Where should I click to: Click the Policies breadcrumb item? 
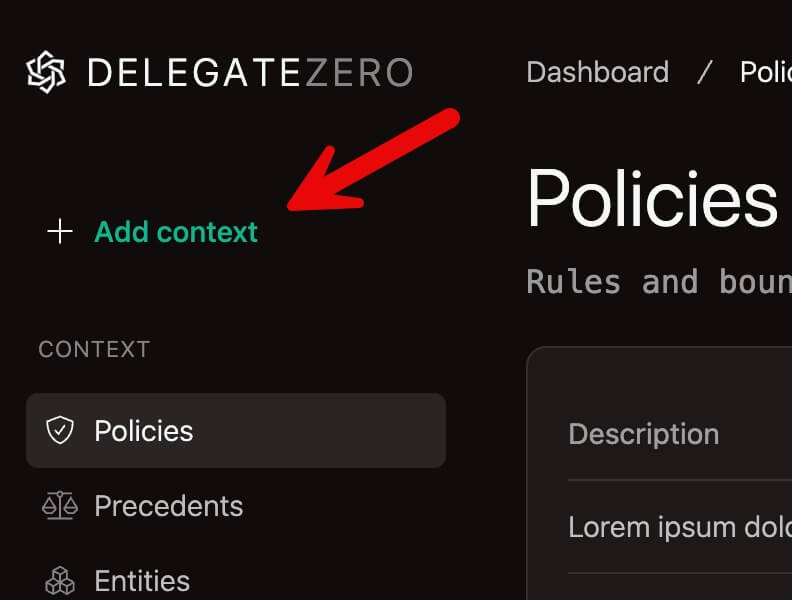pos(765,72)
